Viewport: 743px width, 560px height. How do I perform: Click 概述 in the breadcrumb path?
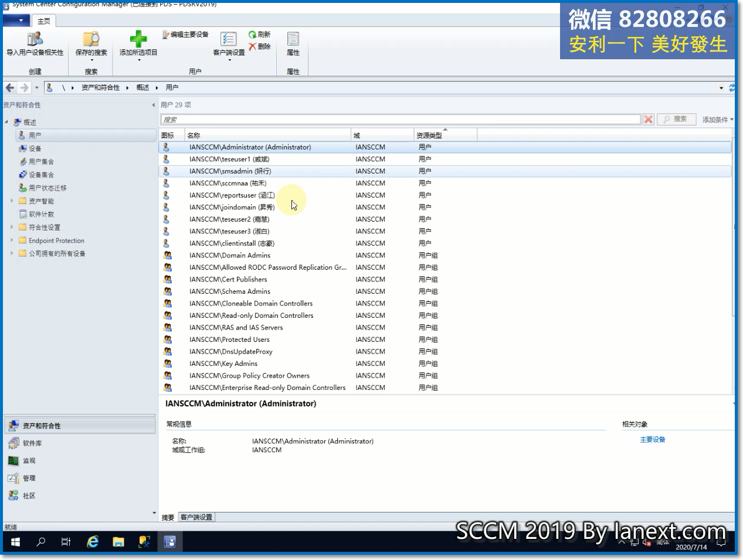point(143,87)
